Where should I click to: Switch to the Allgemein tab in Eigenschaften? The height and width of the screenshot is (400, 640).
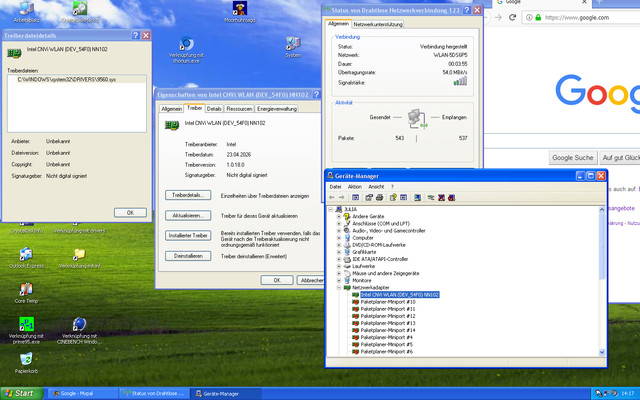(x=171, y=109)
